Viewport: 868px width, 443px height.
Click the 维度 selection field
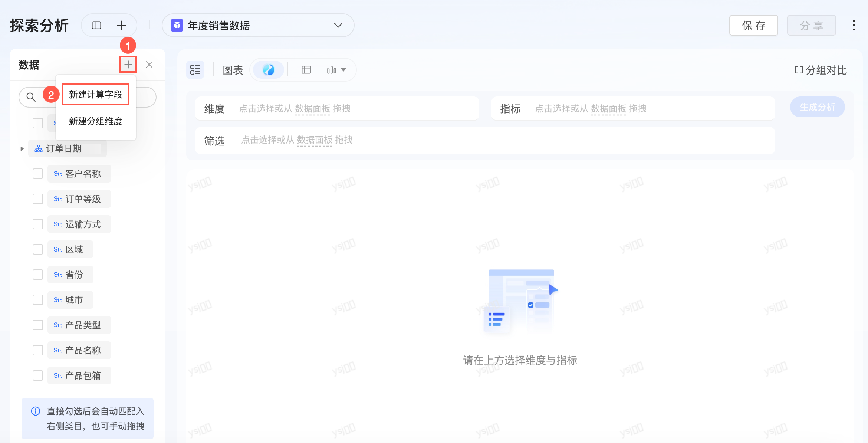356,109
